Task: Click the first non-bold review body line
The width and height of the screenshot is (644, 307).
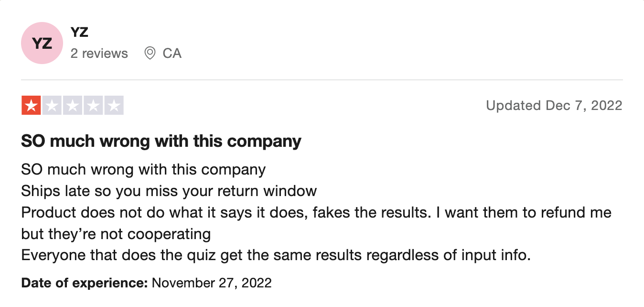Action: point(143,169)
